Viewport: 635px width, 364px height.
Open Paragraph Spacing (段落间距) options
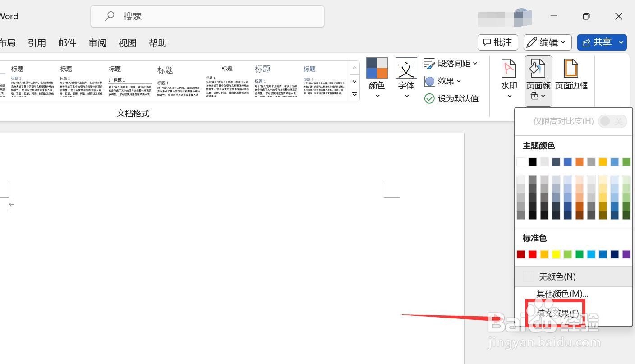click(x=451, y=63)
